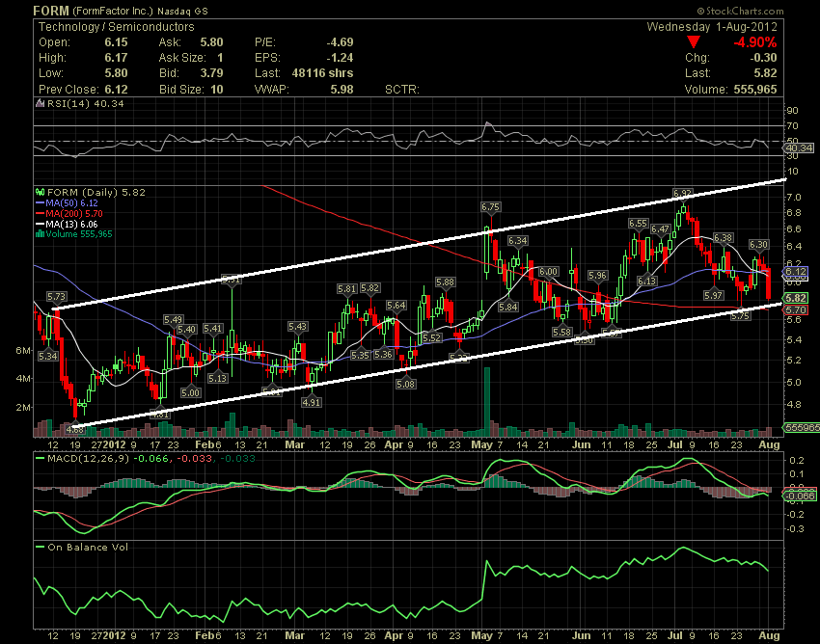Click the -4.90% percent change
The image size is (820, 644).
755,42
